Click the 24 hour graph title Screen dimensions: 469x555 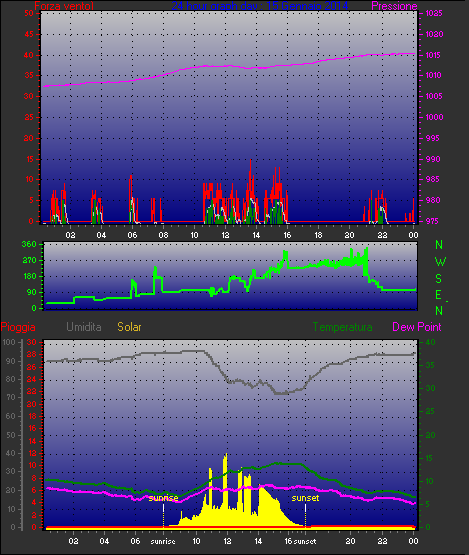point(260,6)
